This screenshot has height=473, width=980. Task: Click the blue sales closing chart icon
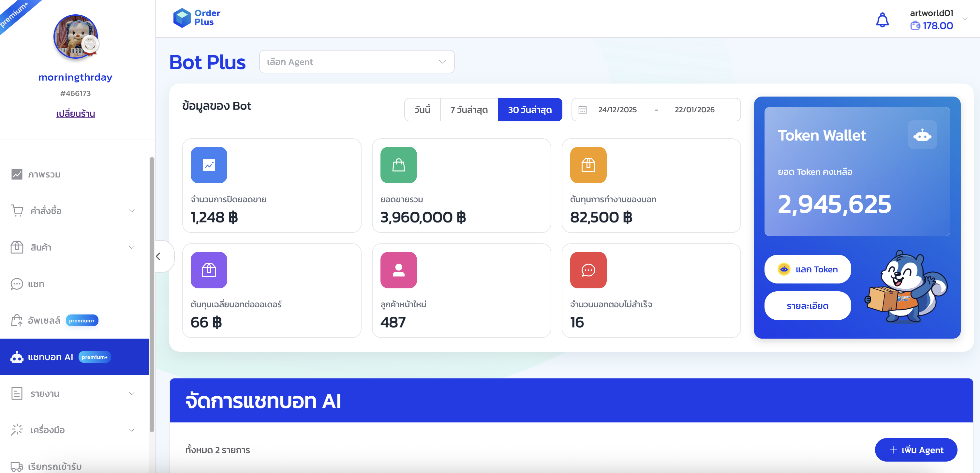209,165
